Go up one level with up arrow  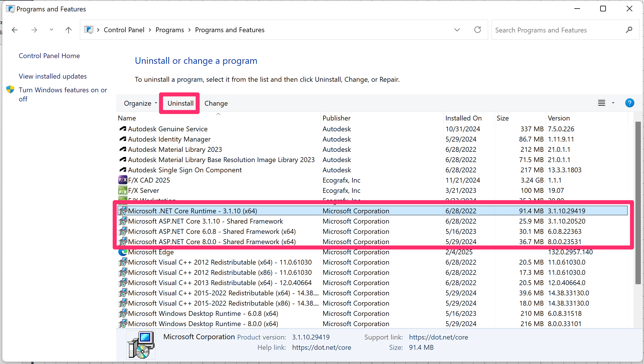pyautogui.click(x=68, y=30)
